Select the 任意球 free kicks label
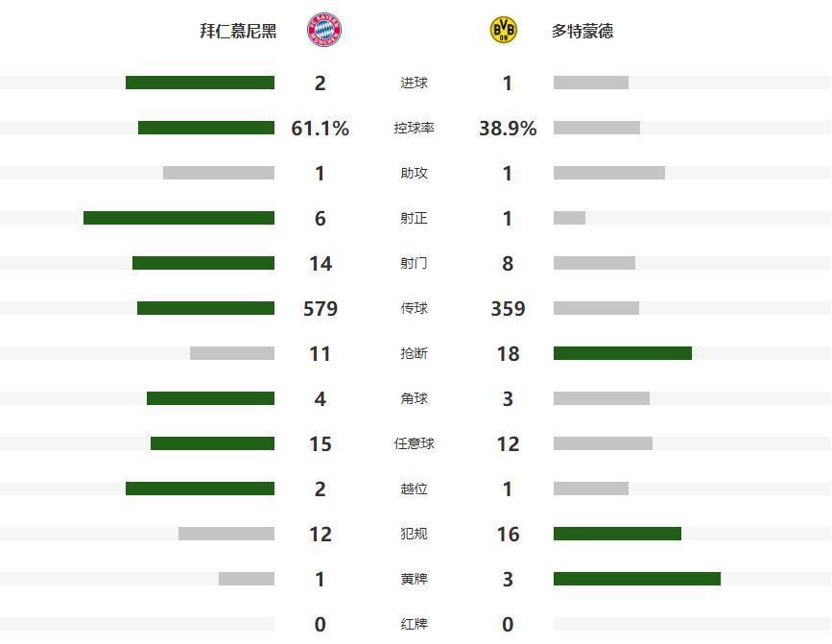The height and width of the screenshot is (644, 832). tap(414, 443)
